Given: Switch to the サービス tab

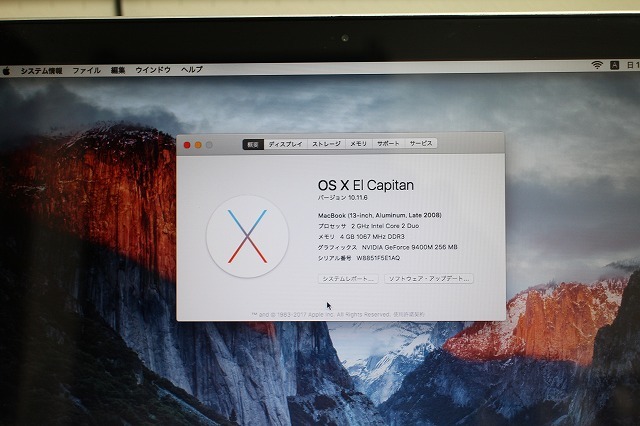Looking at the screenshot, I should pos(421,143).
